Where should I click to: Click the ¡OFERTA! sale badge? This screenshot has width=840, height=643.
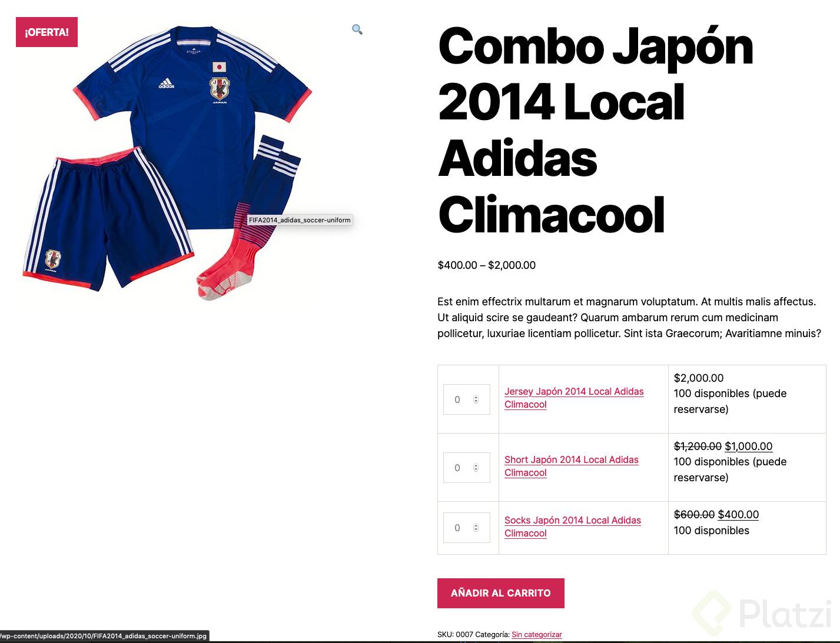(47, 32)
